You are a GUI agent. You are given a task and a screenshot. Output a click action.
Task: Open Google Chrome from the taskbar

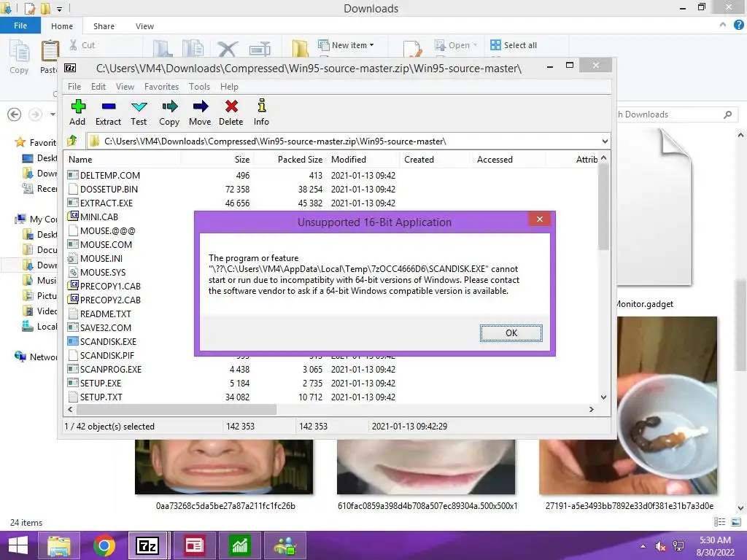point(104,545)
